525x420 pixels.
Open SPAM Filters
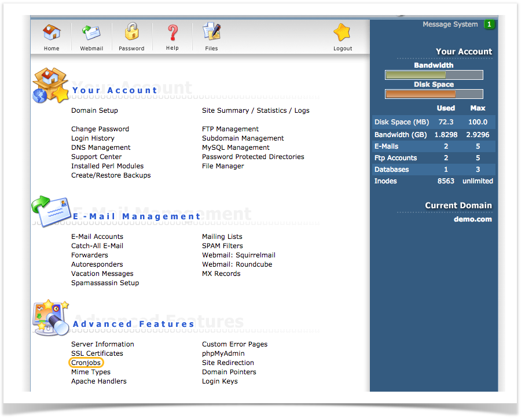222,246
